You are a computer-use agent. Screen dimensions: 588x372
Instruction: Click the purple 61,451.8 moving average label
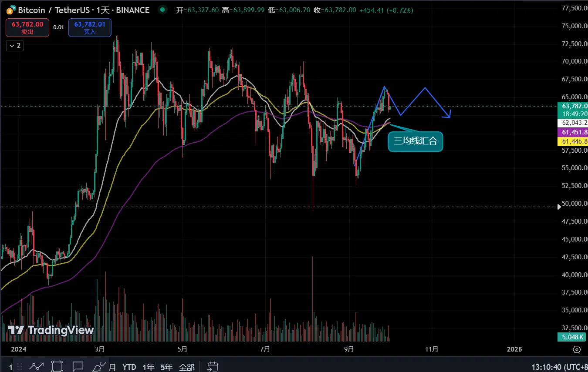point(572,132)
